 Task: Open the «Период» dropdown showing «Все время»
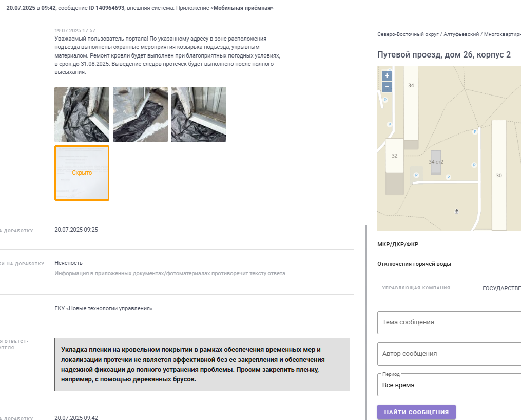click(x=449, y=385)
